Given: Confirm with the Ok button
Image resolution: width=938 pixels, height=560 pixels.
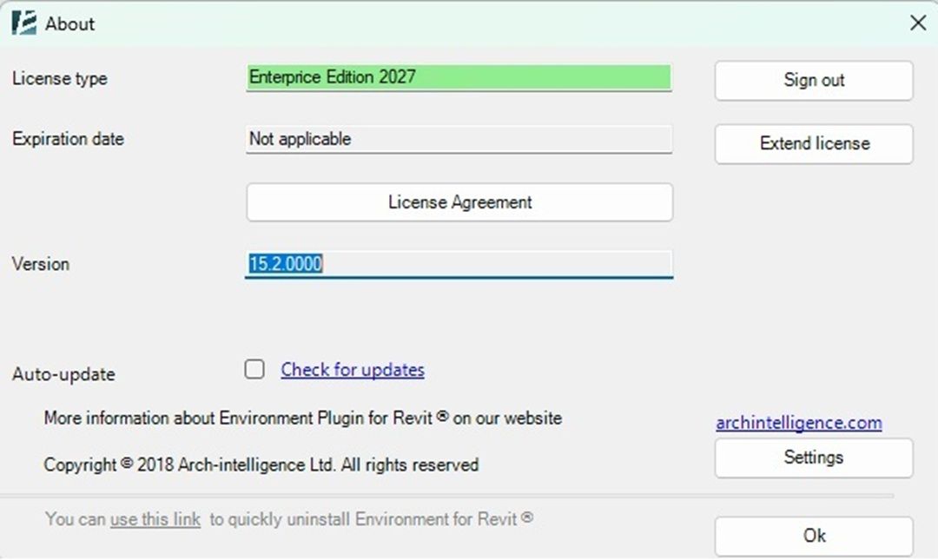Looking at the screenshot, I should (x=814, y=536).
